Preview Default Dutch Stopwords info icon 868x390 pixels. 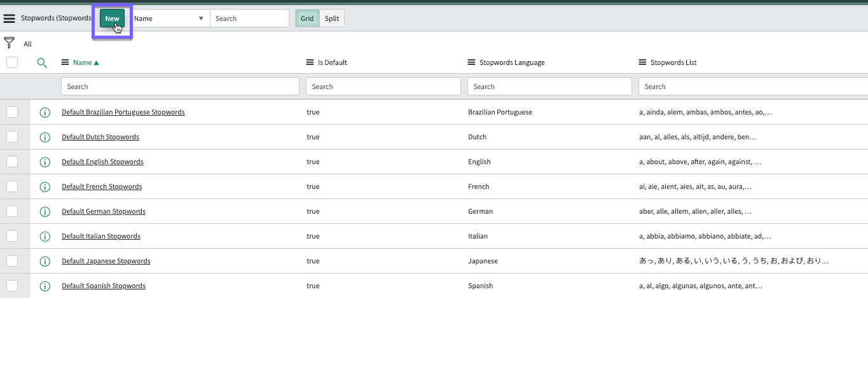(x=45, y=137)
